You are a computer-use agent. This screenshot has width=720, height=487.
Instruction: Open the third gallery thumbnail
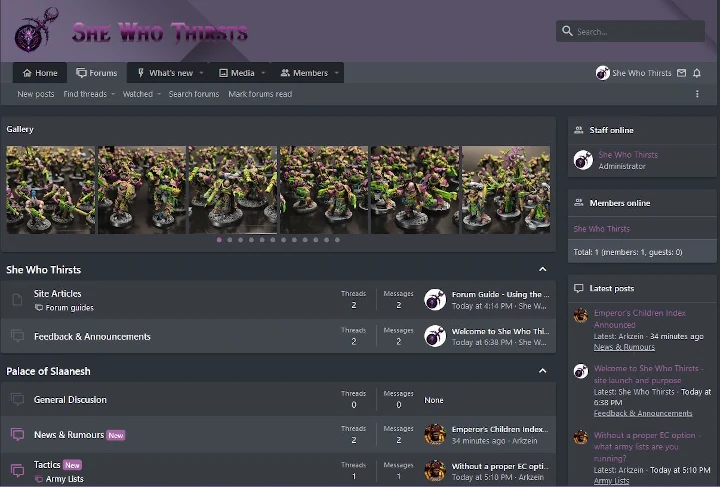pyautogui.click(x=233, y=190)
